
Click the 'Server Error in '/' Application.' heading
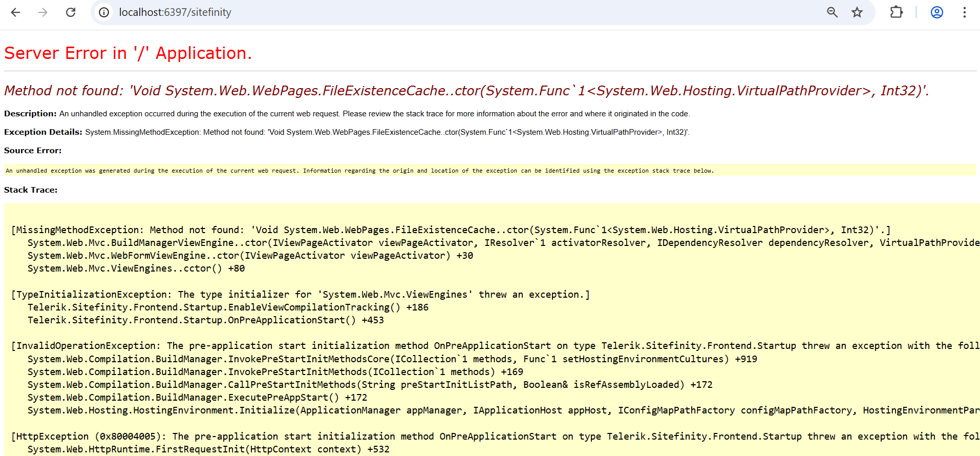click(x=127, y=53)
